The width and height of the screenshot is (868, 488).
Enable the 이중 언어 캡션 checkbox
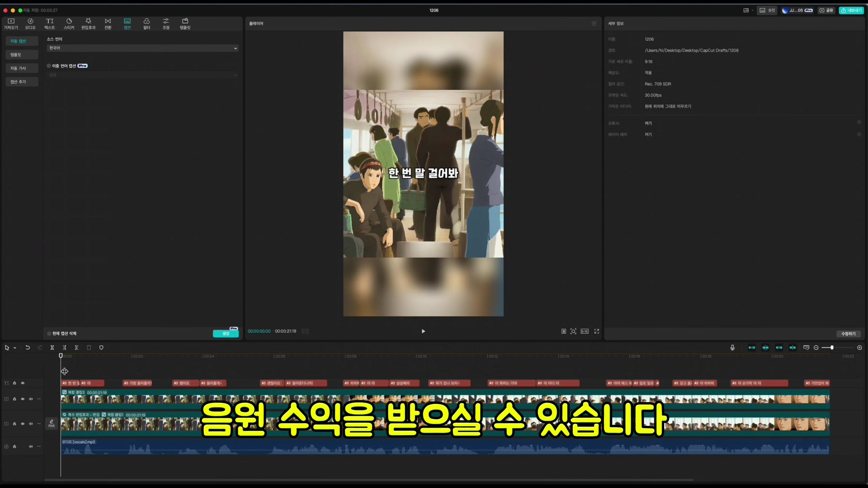click(x=49, y=66)
